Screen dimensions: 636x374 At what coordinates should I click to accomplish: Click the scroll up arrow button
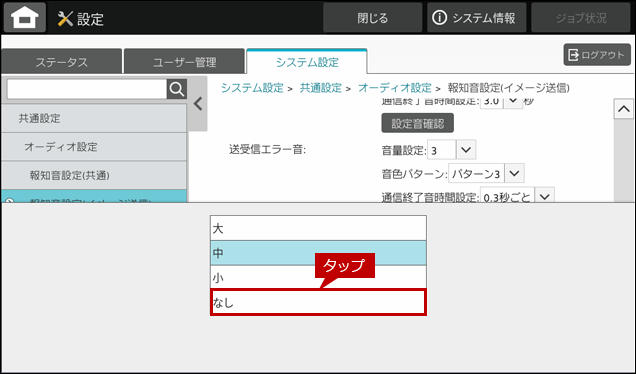pos(624,109)
